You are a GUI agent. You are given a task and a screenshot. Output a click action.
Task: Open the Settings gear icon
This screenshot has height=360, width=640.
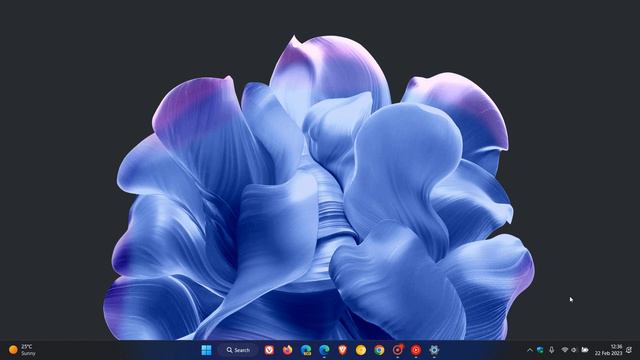434,350
